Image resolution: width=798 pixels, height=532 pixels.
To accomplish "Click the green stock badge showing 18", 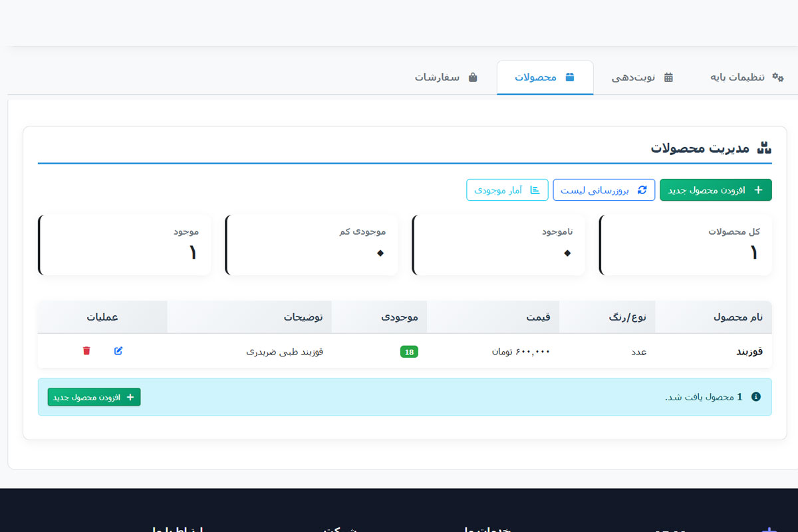I will (x=409, y=352).
